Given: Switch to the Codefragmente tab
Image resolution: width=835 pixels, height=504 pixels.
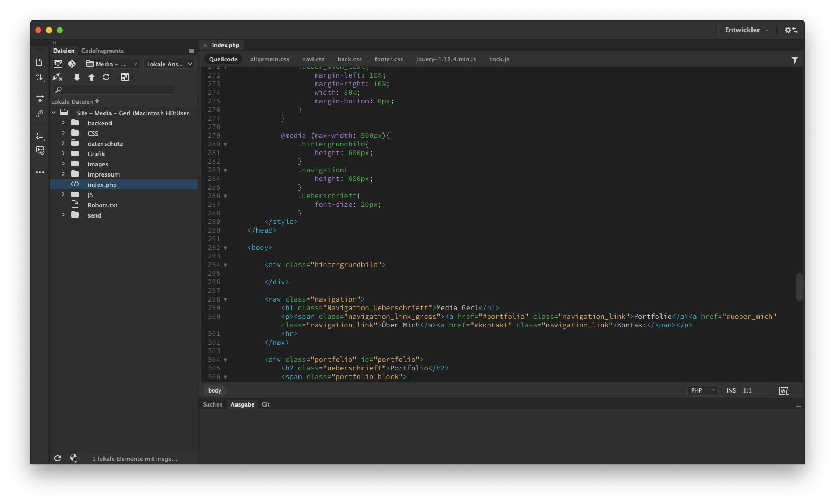Looking at the screenshot, I should [x=102, y=51].
